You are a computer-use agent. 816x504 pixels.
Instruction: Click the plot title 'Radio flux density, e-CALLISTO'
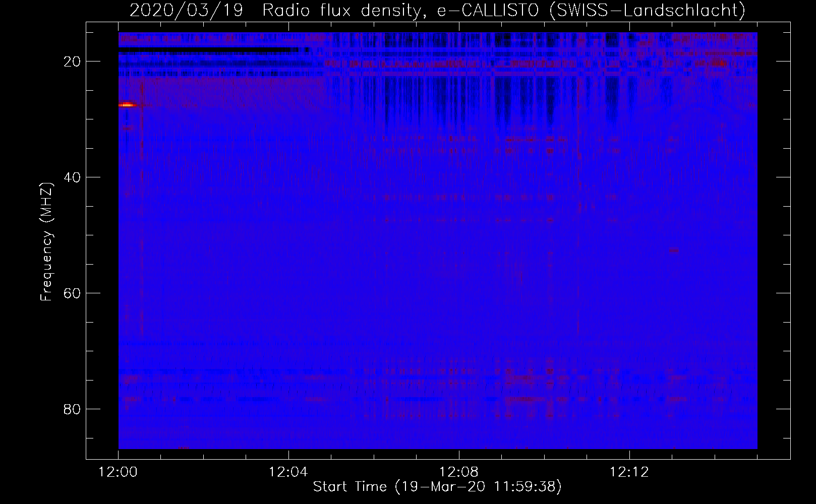pyautogui.click(x=400, y=10)
